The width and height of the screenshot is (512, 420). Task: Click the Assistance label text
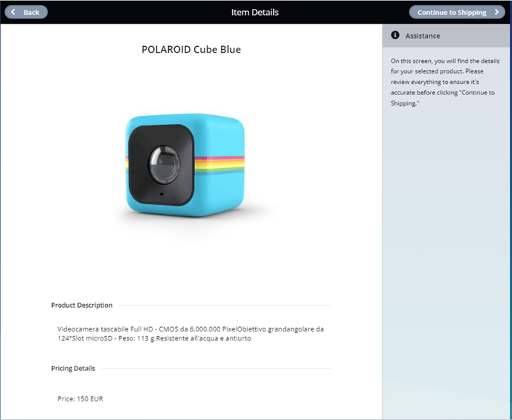[x=423, y=36]
